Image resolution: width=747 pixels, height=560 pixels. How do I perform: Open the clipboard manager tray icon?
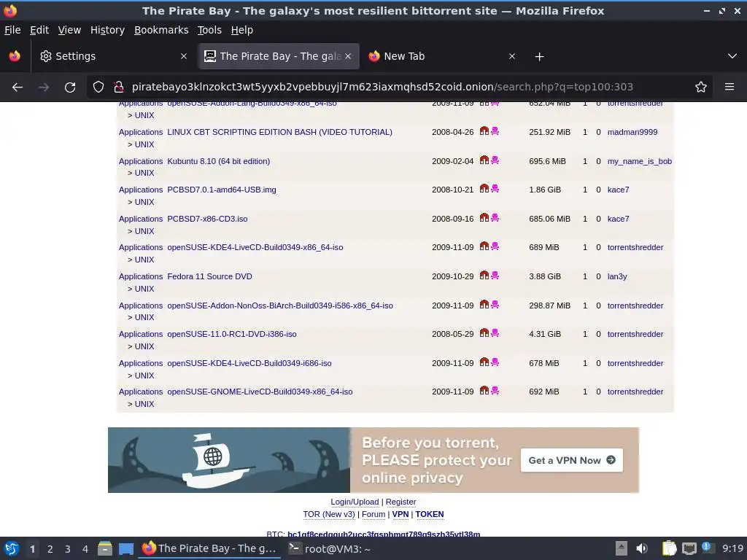[x=670, y=548]
